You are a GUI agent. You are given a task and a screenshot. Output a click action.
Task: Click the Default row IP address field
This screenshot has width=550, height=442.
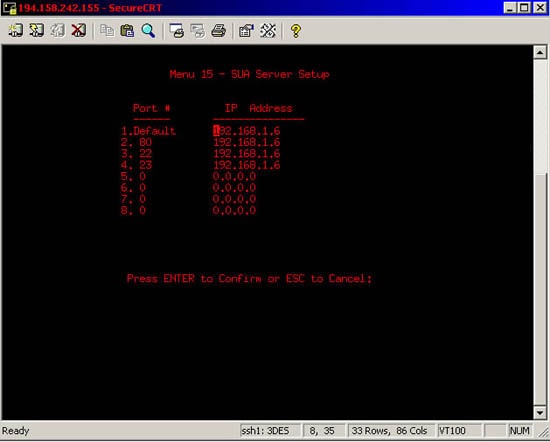point(247,131)
